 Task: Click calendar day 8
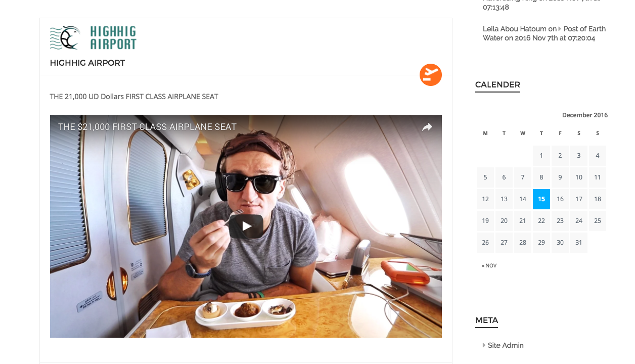[x=541, y=177]
